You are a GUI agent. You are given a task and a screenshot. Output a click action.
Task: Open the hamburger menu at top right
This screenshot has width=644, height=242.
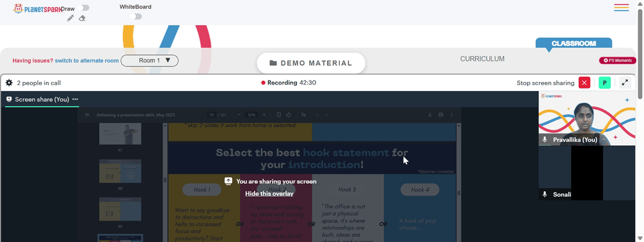[621, 7]
